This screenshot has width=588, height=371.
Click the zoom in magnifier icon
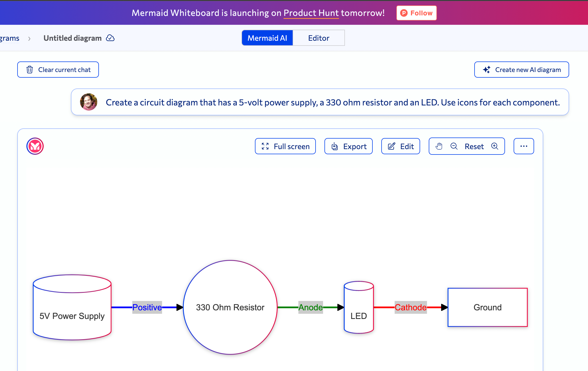click(x=495, y=146)
